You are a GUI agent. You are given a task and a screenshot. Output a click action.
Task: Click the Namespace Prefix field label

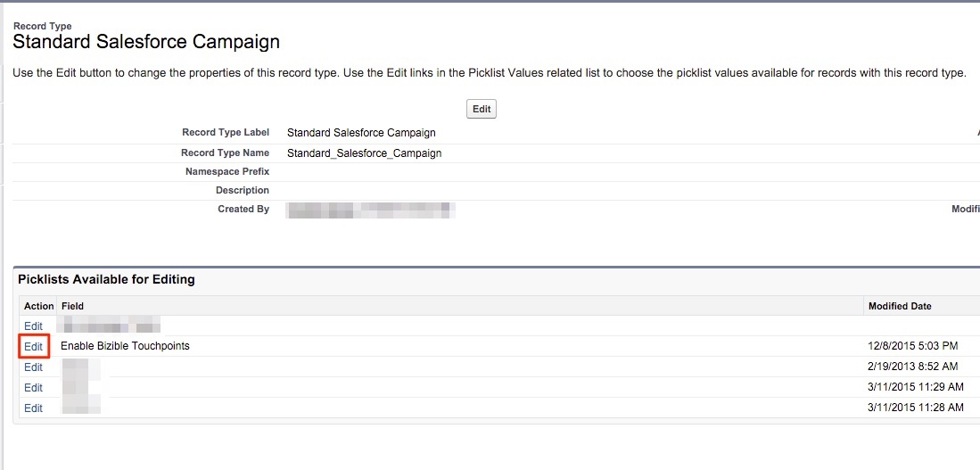point(227,171)
